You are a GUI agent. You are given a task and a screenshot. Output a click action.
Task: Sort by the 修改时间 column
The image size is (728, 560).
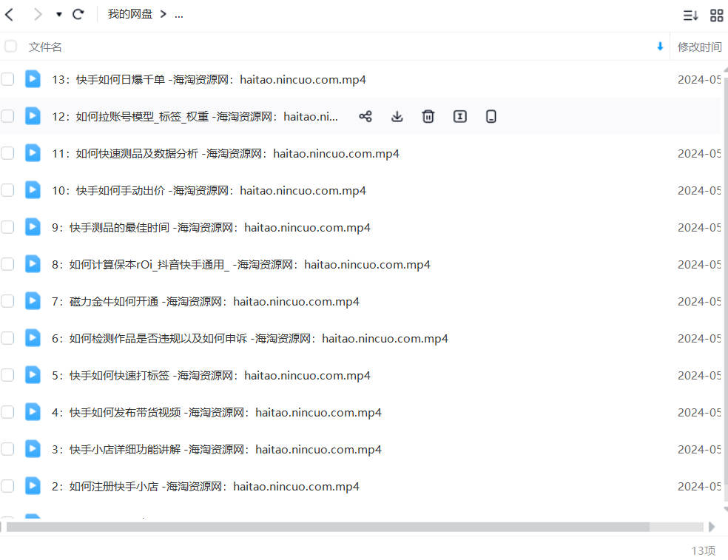(x=699, y=47)
